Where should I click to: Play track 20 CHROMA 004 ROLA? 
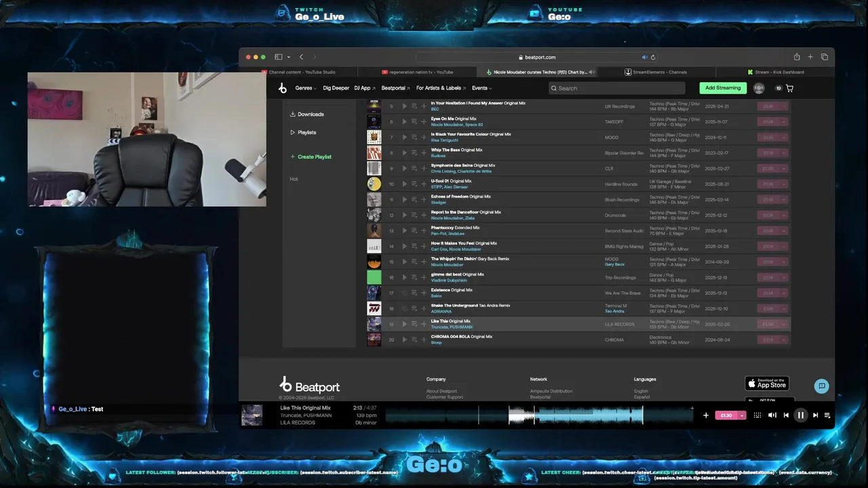point(405,340)
